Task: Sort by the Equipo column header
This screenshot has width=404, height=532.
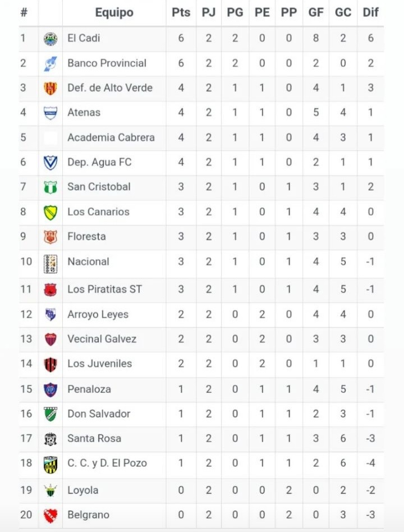Action: pyautogui.click(x=114, y=12)
